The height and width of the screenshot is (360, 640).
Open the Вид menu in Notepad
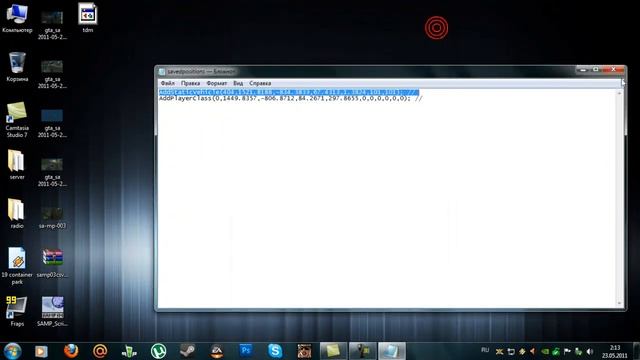tap(238, 83)
